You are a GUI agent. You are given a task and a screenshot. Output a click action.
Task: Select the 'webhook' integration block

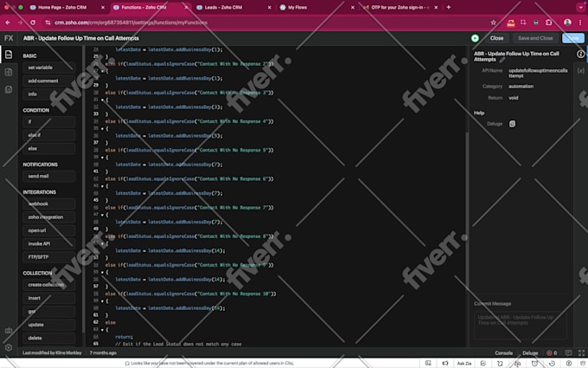tap(48, 203)
